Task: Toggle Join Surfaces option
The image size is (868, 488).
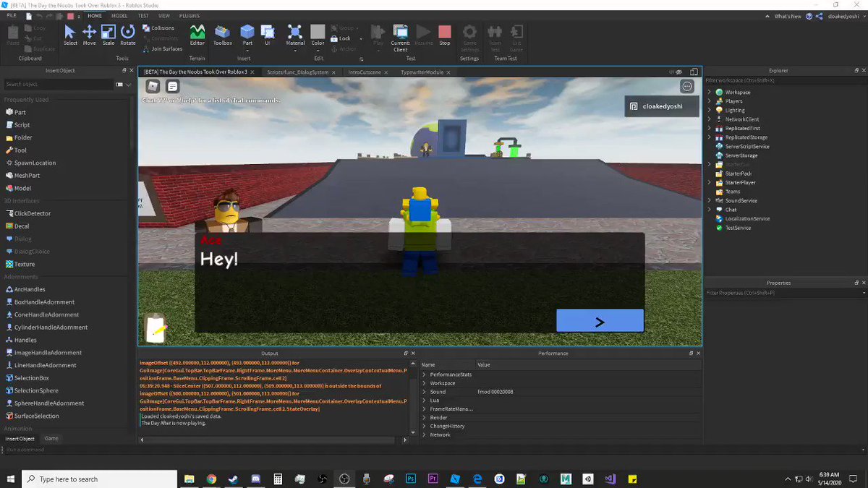Action: pos(162,49)
